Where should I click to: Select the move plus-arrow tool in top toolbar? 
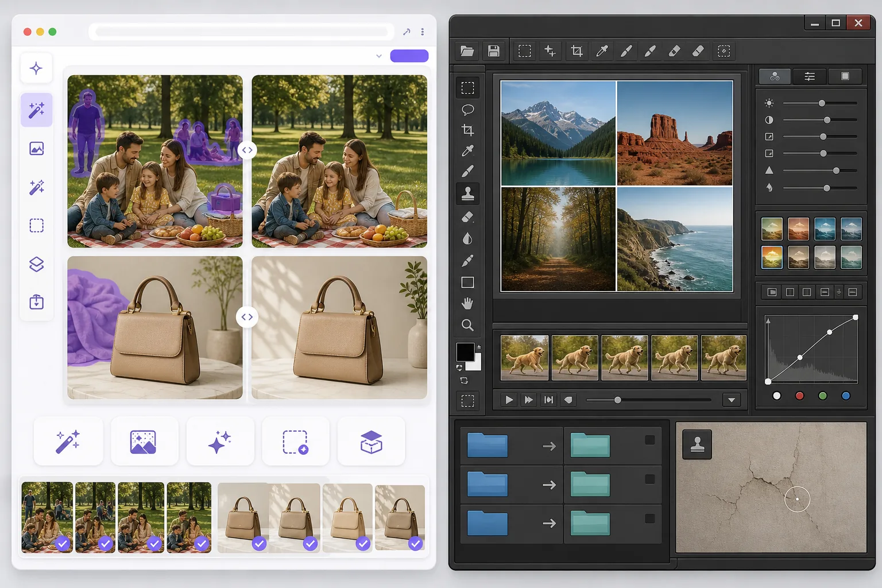[550, 51]
